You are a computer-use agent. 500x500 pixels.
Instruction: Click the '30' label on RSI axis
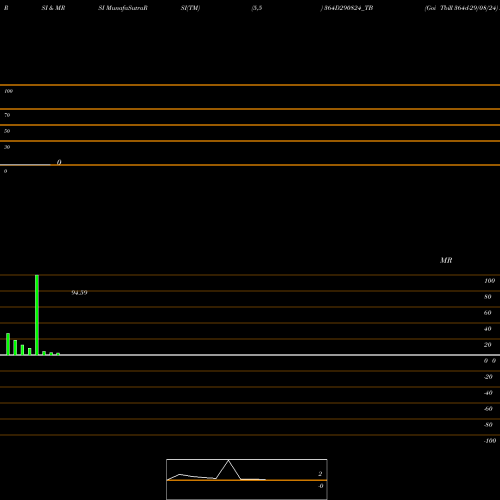(7, 147)
